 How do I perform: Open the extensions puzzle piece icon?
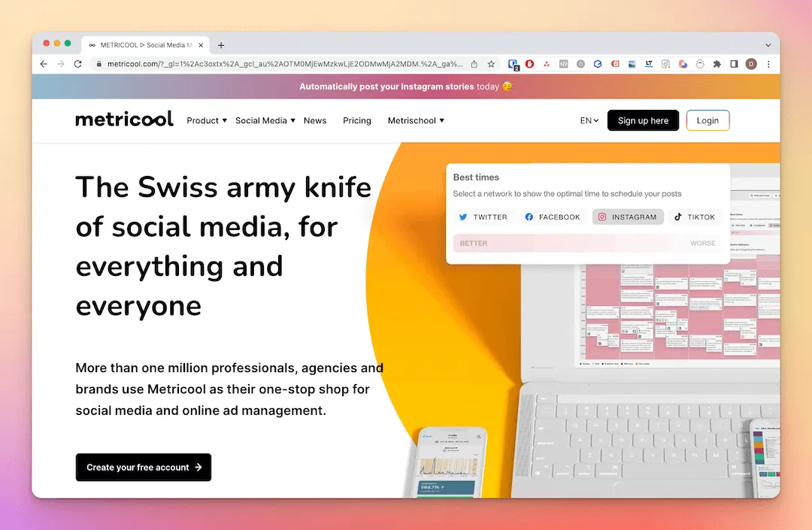pyautogui.click(x=717, y=64)
